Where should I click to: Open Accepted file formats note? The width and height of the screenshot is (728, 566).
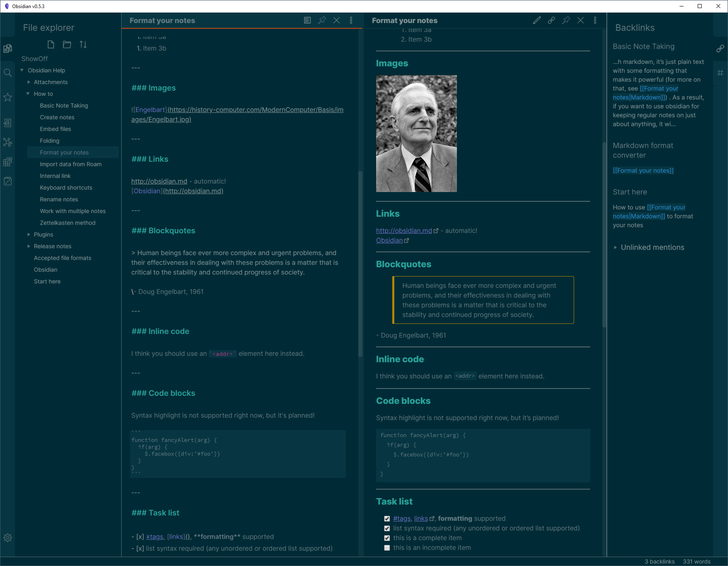(x=63, y=258)
